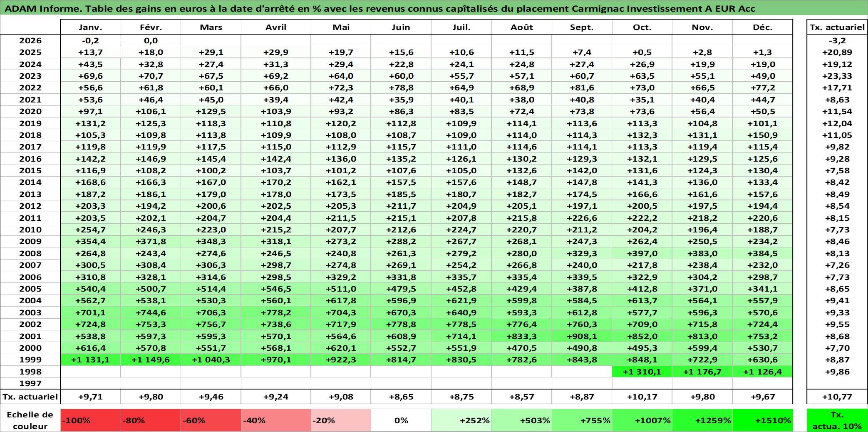This screenshot has width=868, height=432.
Task: Click the "-3,2" actuarial rate for 2026
Action: pyautogui.click(x=837, y=40)
